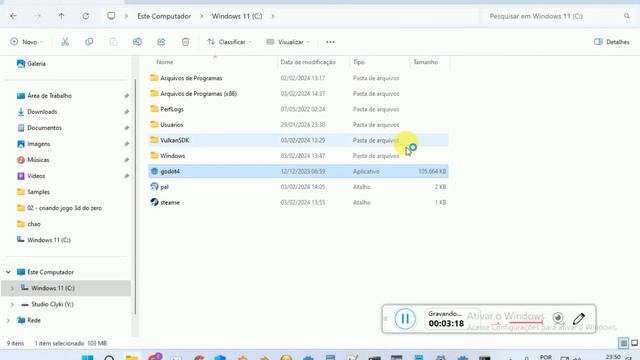
Task: Click the Rename icon in toolbar
Action: click(x=137, y=42)
